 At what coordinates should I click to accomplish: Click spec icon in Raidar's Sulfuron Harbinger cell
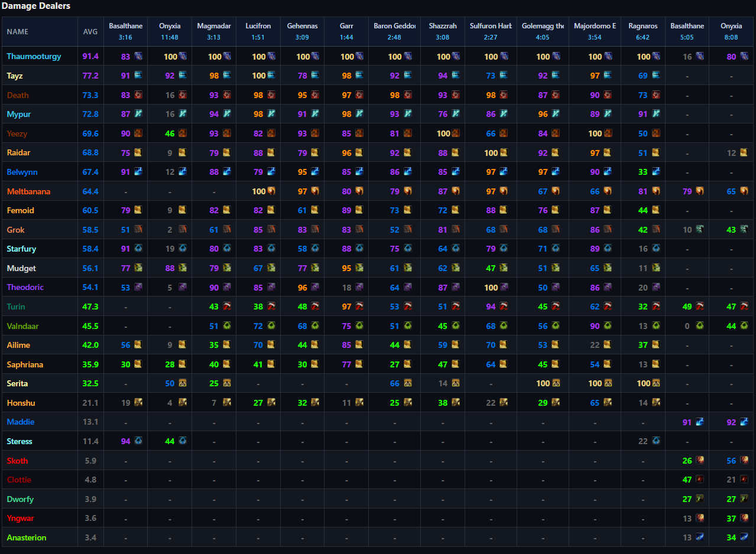click(x=504, y=152)
